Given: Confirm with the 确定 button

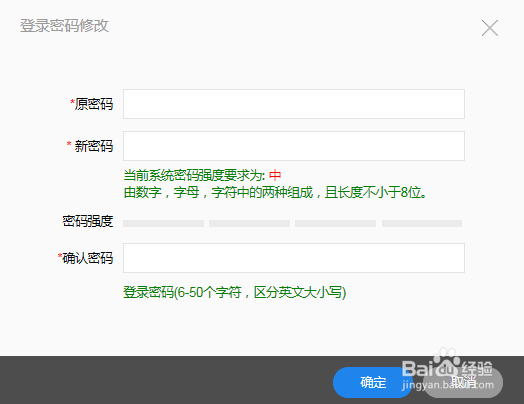Looking at the screenshot, I should click(x=373, y=382).
